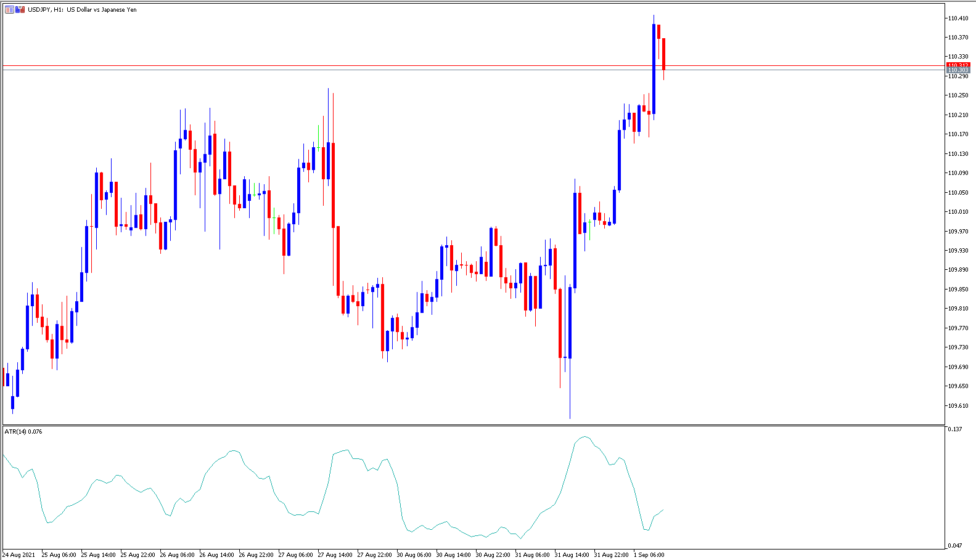Click the 24 Aug 2021 date label
Screen dimensions: 976x560
pyautogui.click(x=19, y=555)
